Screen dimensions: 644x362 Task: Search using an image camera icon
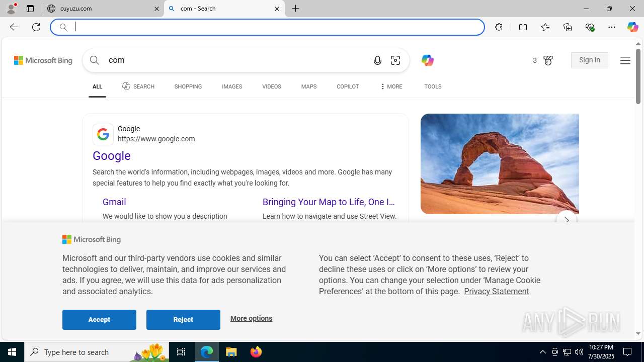tap(395, 60)
